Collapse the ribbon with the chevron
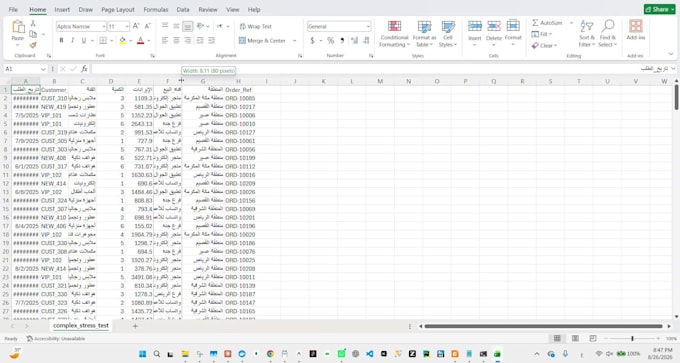Screen dimensions: 680x363 coord(671,54)
